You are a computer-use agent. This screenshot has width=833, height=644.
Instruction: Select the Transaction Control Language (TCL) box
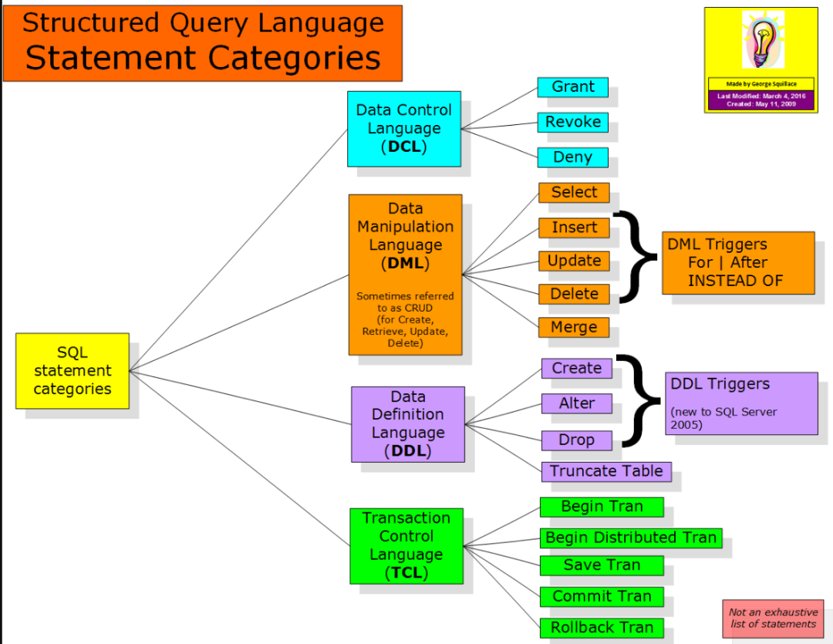coord(406,546)
